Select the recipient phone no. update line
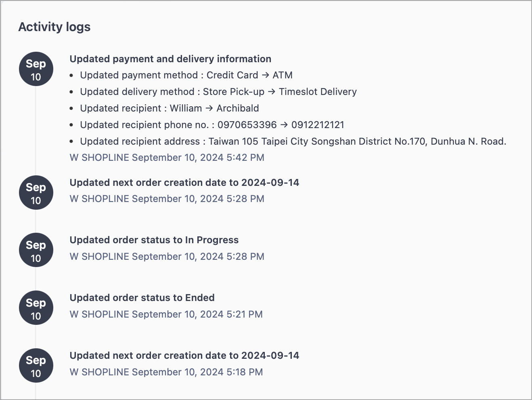The width and height of the screenshot is (532, 400). pyautogui.click(x=212, y=125)
